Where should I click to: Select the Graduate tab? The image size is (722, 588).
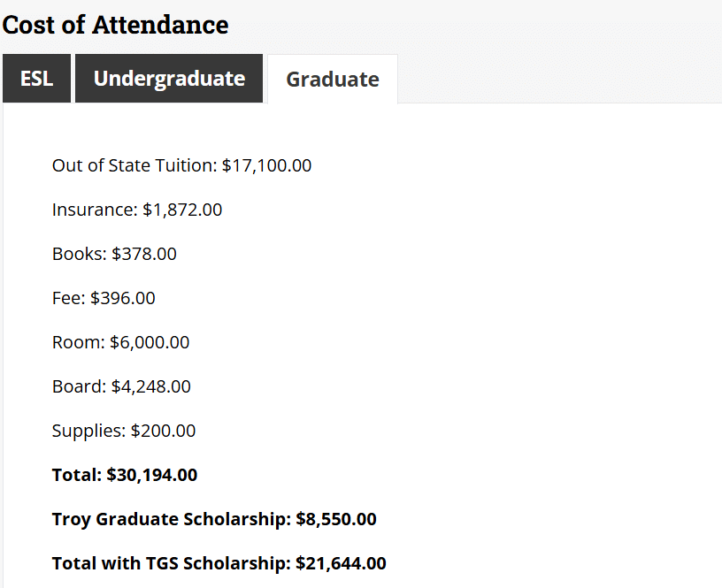click(333, 80)
